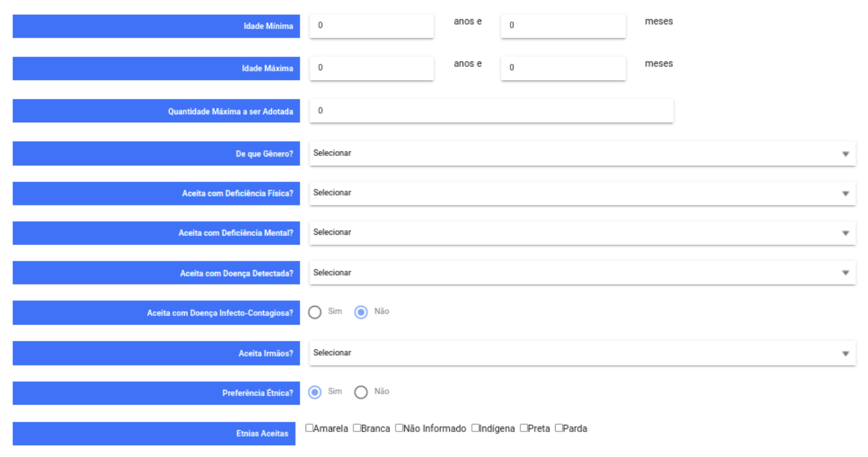This screenshot has width=868, height=457.
Task: Check the Amarela ethnicity checkbox
Action: (309, 428)
